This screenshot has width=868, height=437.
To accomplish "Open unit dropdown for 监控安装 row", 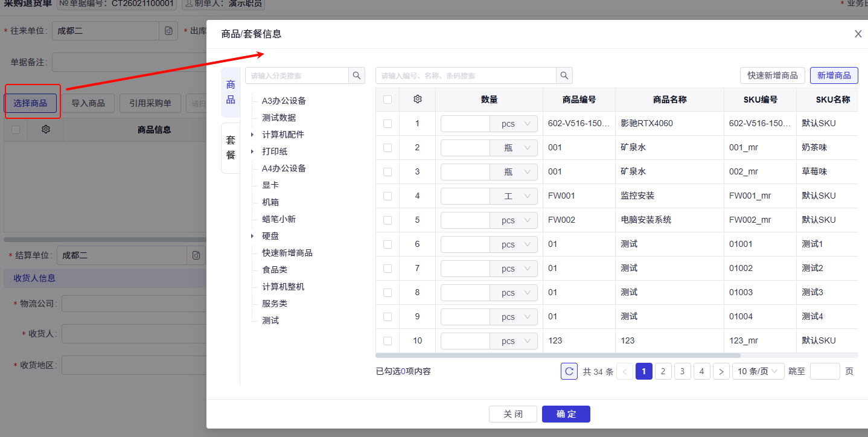I will (x=514, y=196).
